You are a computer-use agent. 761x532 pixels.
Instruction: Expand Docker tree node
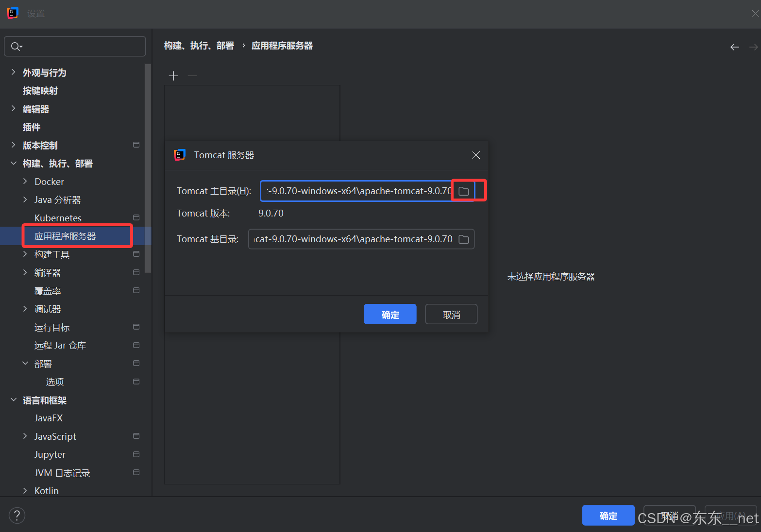click(25, 181)
